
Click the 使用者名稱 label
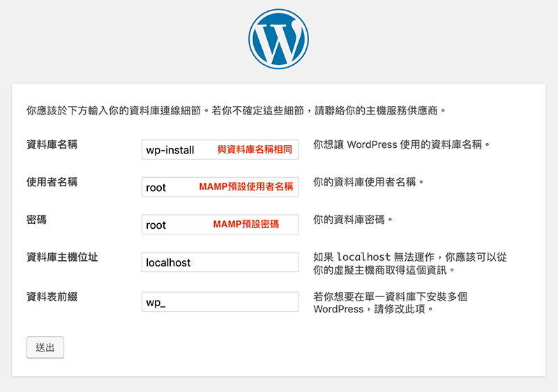pyautogui.click(x=52, y=182)
